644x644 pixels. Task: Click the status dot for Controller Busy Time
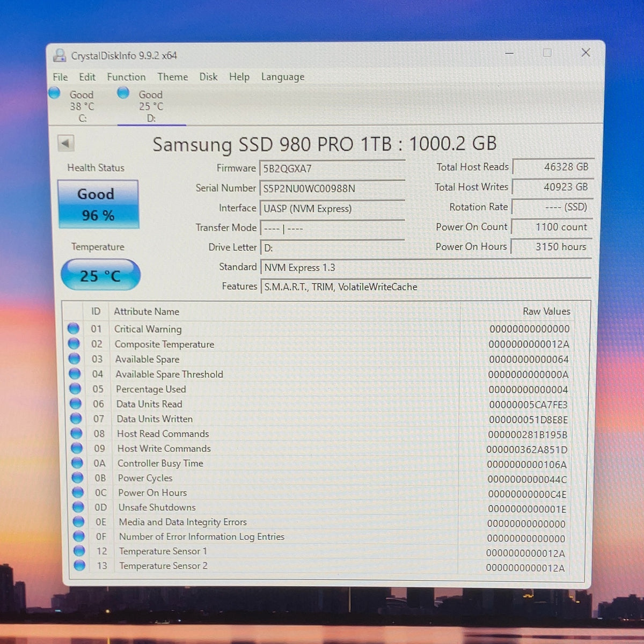[77, 463]
